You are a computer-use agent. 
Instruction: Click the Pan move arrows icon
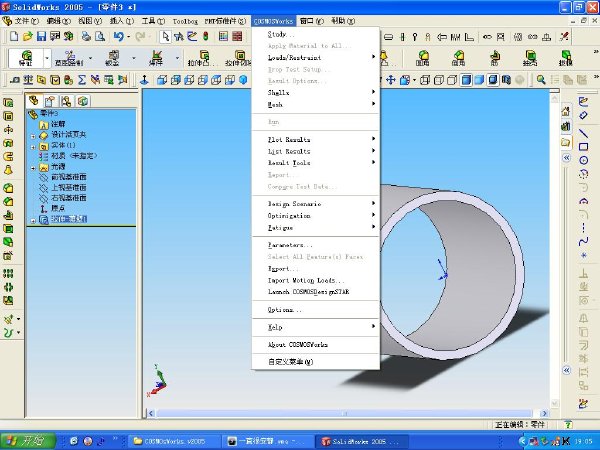click(391, 80)
